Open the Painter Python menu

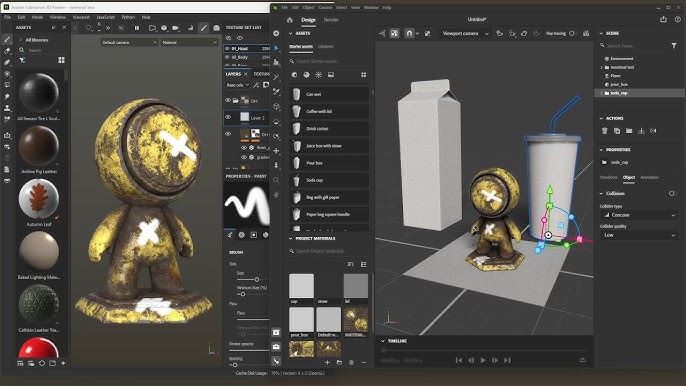128,17
